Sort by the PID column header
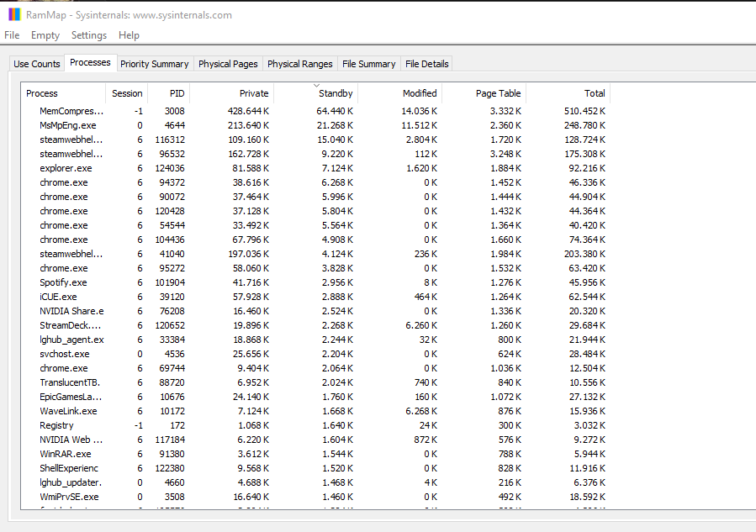The image size is (756, 532). (169, 93)
